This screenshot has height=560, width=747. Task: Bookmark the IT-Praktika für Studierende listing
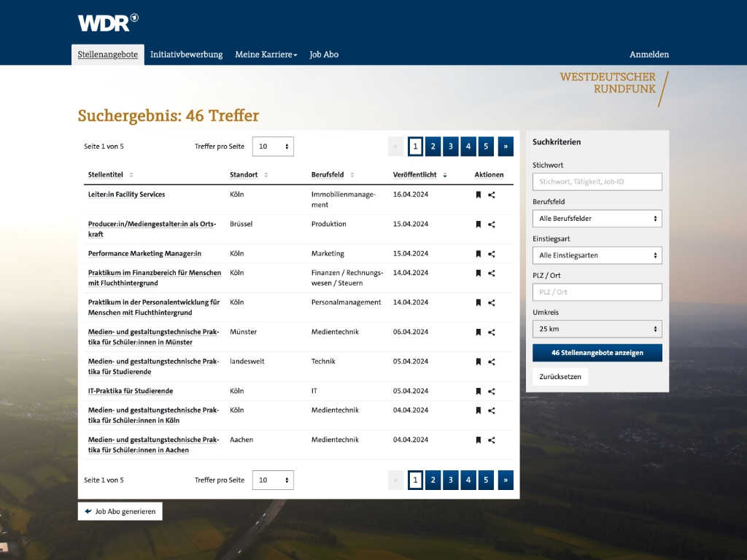pyautogui.click(x=479, y=391)
